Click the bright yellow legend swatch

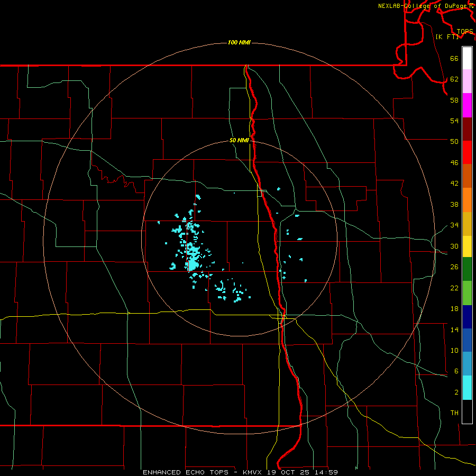(x=467, y=246)
